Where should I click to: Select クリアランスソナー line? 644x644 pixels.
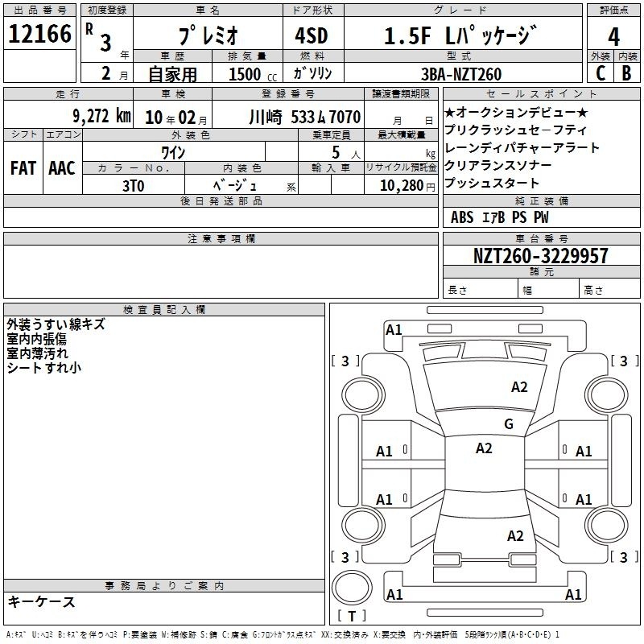tap(498, 165)
